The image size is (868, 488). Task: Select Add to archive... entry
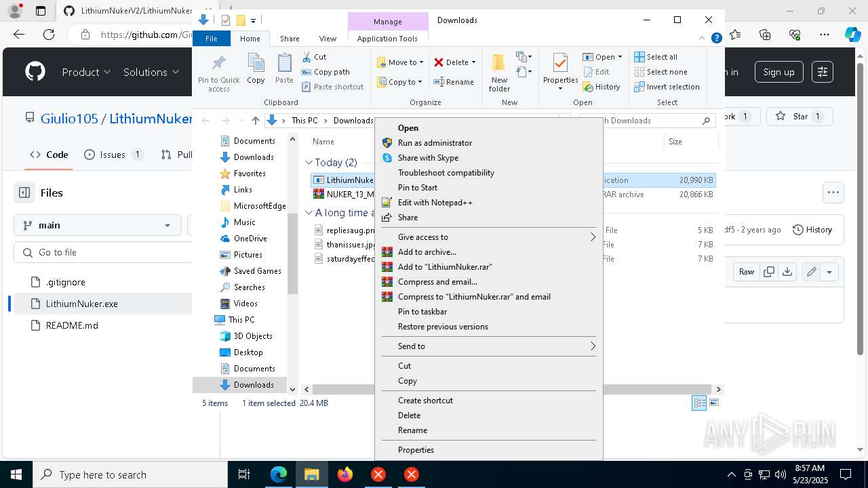click(x=488, y=252)
